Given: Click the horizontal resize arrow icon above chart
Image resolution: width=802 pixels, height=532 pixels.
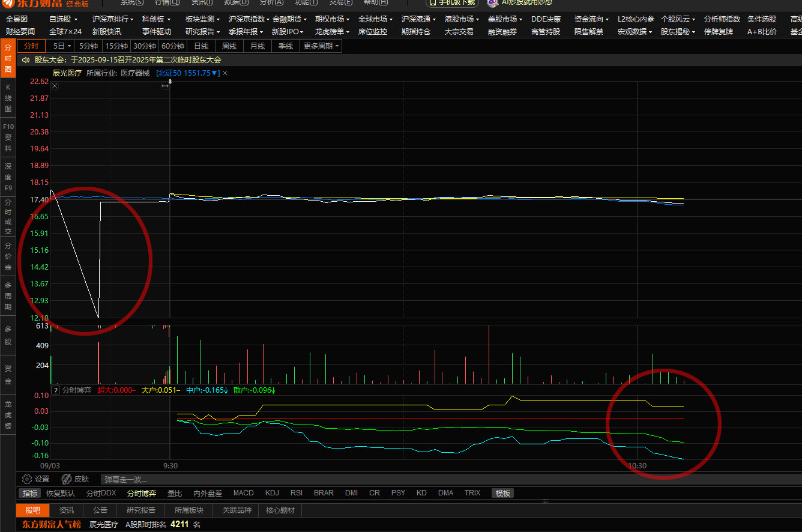Looking at the screenshot, I should click(x=165, y=86).
